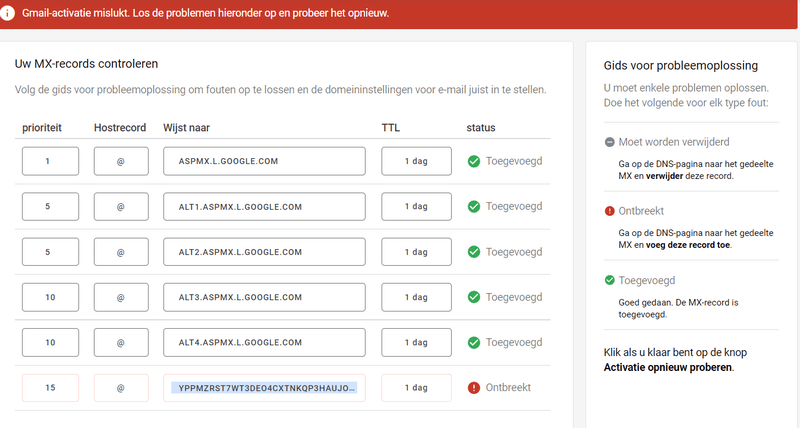800x428 pixels.
Task: Click red Ontbreekt error icon in last row
Action: (474, 387)
